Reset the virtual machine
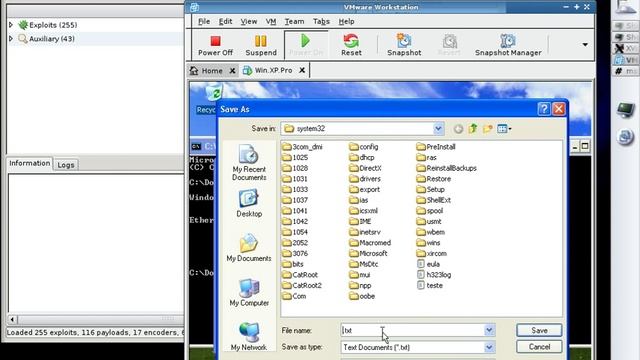Viewport: 640px width, 360px height. 351,45
